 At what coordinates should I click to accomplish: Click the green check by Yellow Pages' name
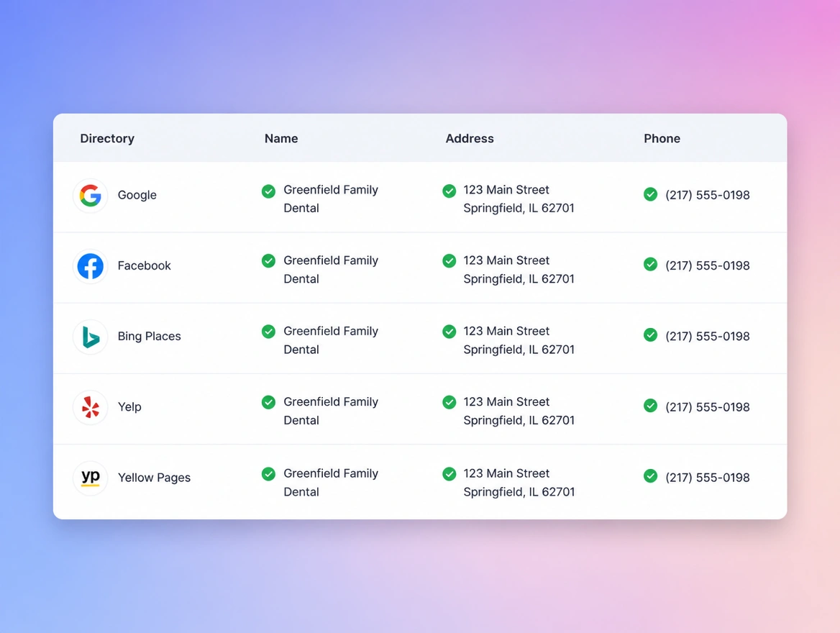tap(268, 474)
